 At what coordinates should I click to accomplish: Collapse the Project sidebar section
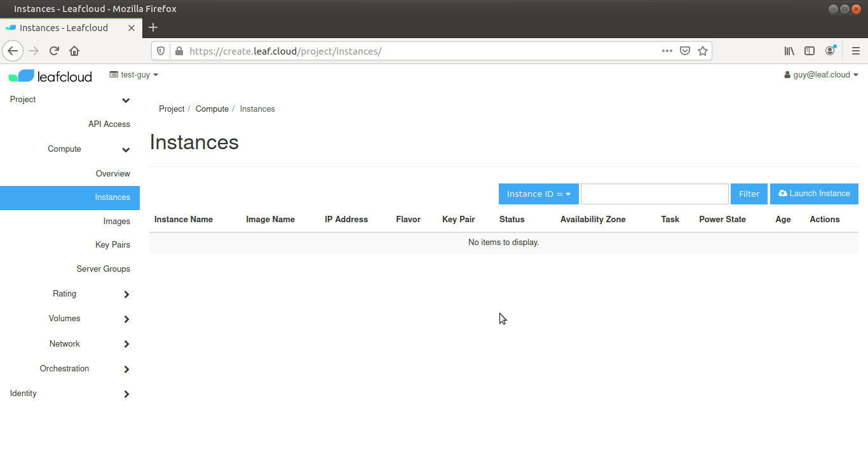[x=70, y=100]
